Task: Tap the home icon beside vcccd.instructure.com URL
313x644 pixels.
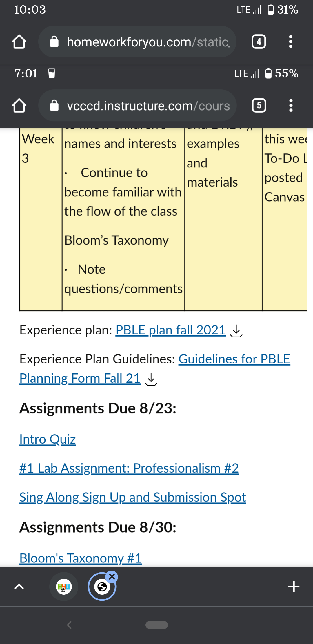Action: pos(19,106)
